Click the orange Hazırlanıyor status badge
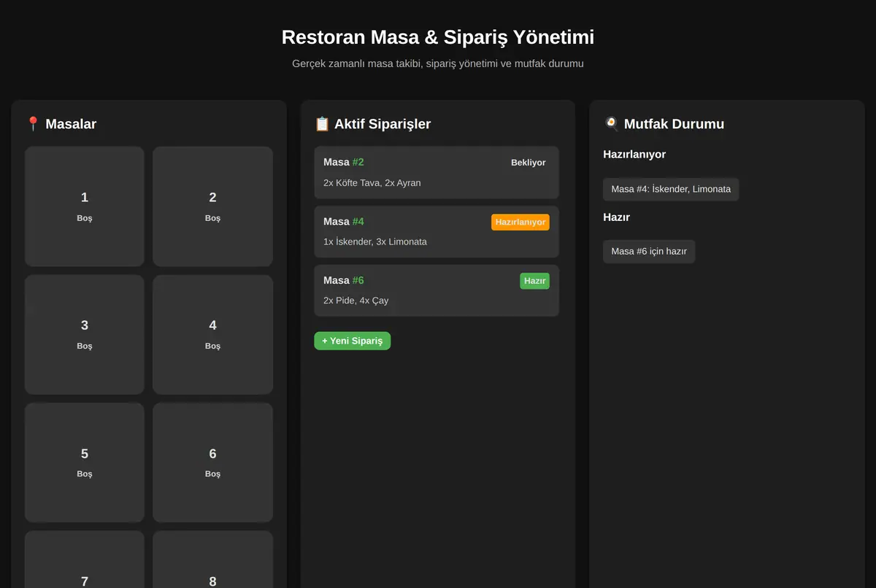This screenshot has height=588, width=876. (520, 222)
